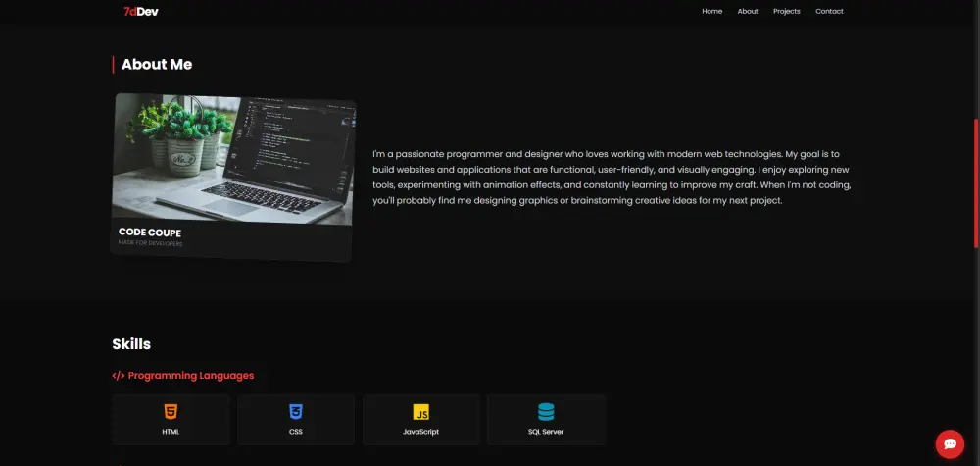This screenshot has width=980, height=466.
Task: Select the JavaScript skill label
Action: pyautogui.click(x=420, y=432)
